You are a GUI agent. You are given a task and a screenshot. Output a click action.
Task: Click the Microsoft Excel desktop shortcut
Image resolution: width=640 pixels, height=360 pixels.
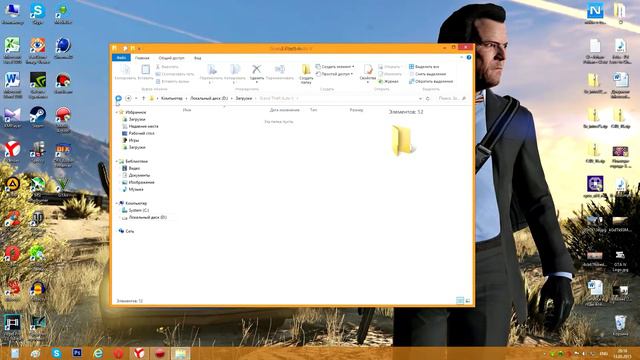tap(13, 50)
